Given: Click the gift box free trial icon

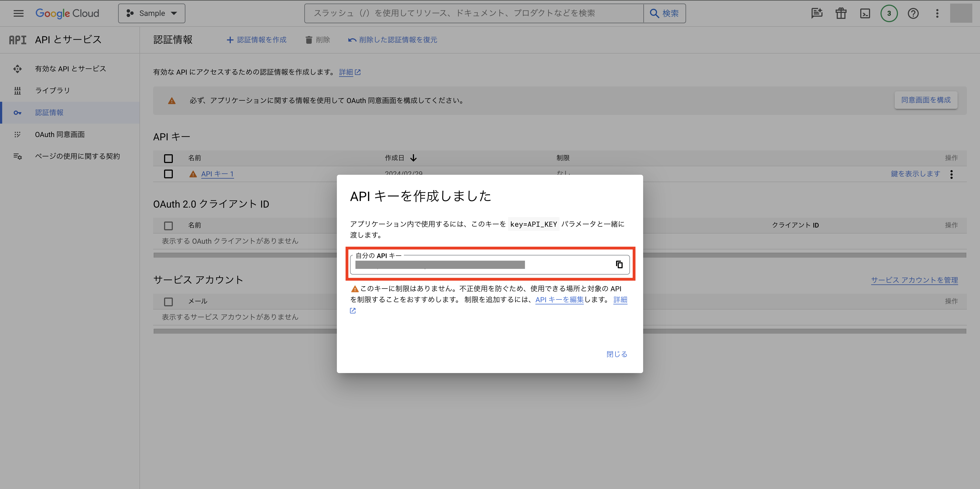Looking at the screenshot, I should (x=841, y=13).
